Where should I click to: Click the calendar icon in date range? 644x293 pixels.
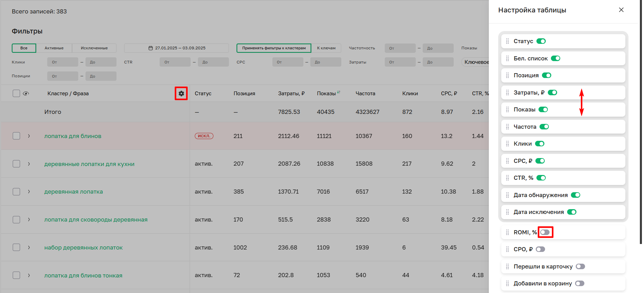151,48
